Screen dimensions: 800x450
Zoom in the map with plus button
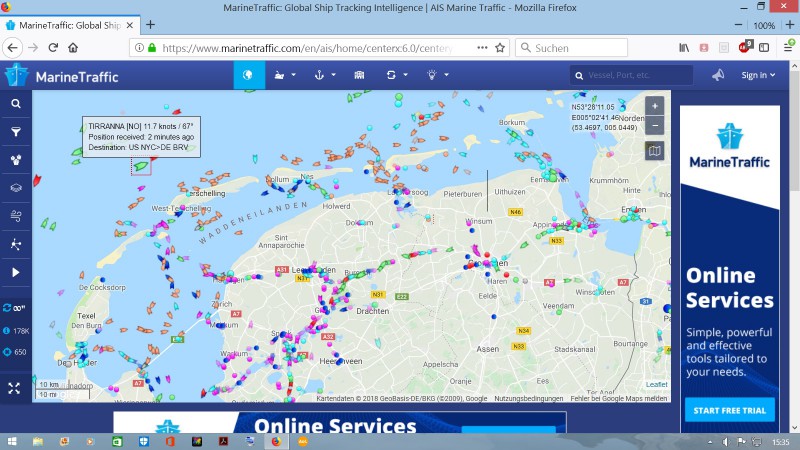tap(655, 106)
